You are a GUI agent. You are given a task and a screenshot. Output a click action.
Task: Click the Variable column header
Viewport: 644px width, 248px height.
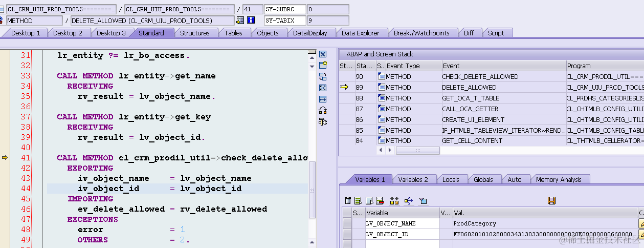[402, 213]
